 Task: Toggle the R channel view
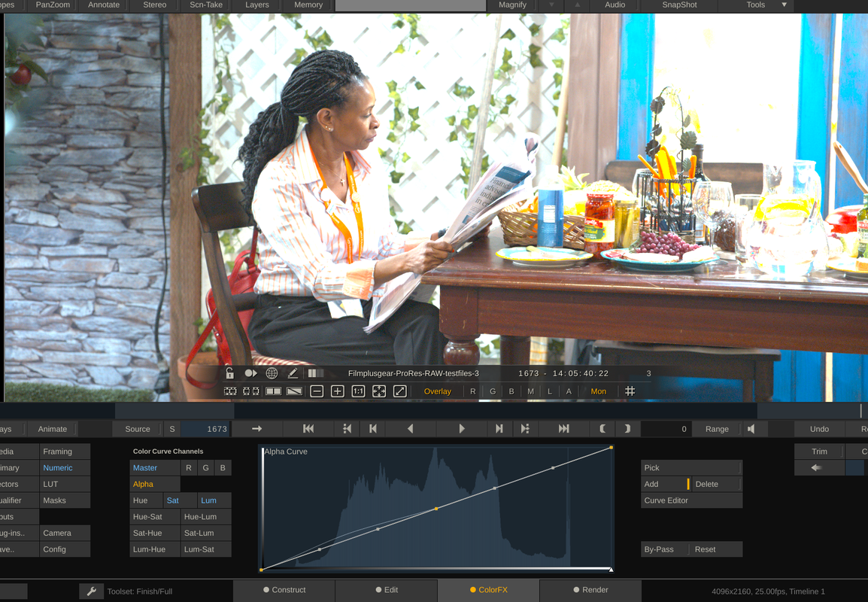click(x=473, y=391)
